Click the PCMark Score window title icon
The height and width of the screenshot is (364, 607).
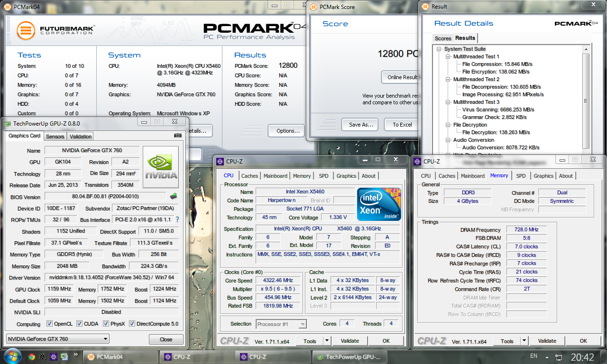pyautogui.click(x=313, y=7)
